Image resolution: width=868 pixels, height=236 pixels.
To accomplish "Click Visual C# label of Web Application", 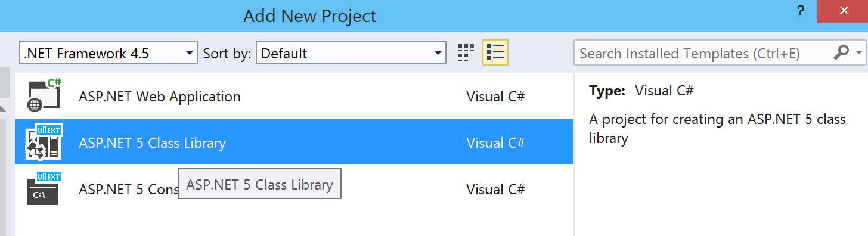I will [x=495, y=96].
